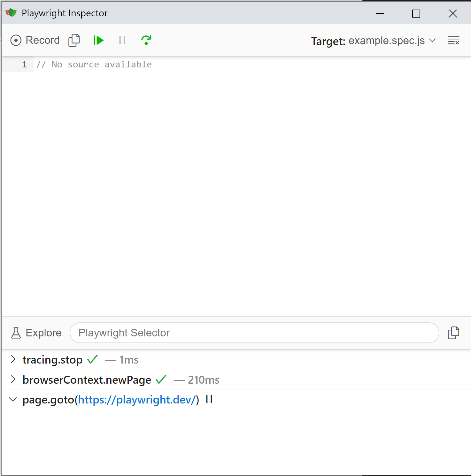Click the paused indicator after page.goto
This screenshot has width=471, height=476.
coord(209,399)
